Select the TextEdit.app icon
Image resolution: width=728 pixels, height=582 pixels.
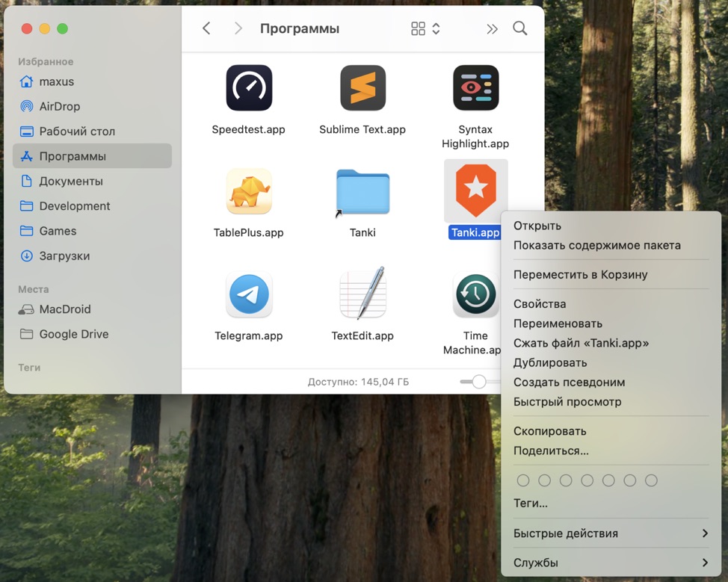[363, 294]
